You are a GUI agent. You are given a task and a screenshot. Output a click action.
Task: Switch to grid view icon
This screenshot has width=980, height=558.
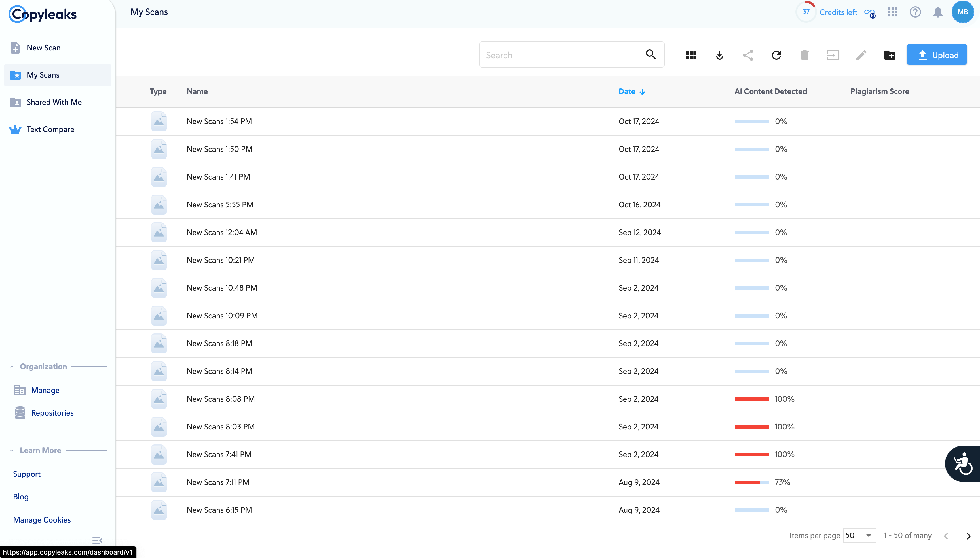(691, 55)
